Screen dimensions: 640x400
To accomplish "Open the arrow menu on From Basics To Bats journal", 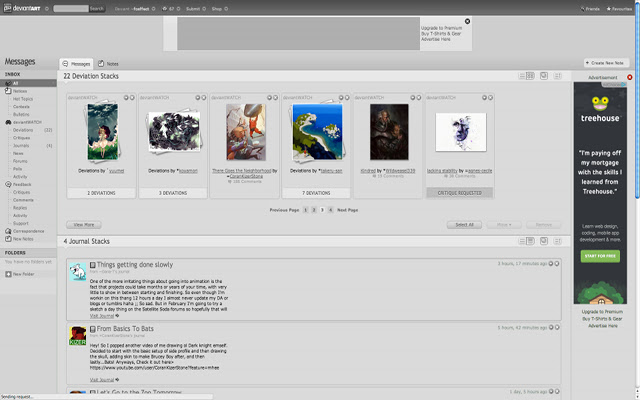I will tap(551, 327).
